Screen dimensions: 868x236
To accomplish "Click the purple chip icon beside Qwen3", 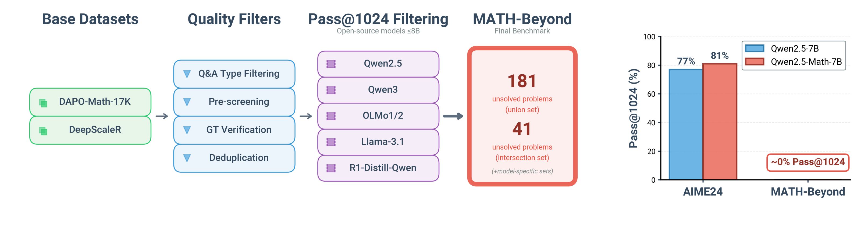I will click(x=331, y=90).
